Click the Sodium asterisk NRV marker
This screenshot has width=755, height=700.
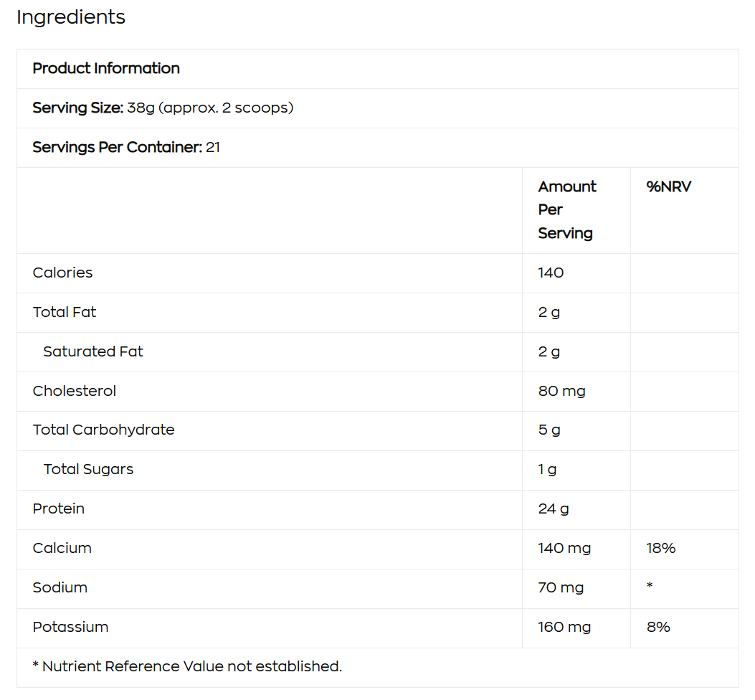(650, 587)
